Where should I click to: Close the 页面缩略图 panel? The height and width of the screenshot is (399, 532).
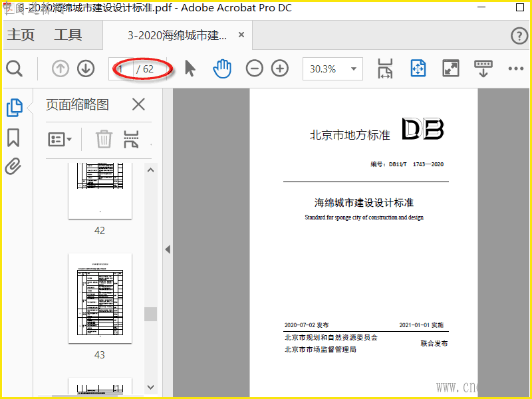click(x=138, y=104)
